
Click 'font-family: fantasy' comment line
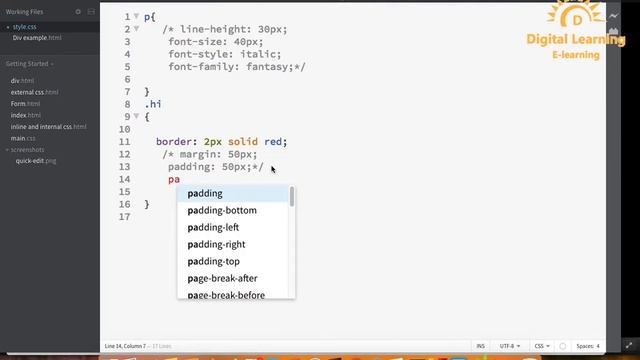(237, 67)
